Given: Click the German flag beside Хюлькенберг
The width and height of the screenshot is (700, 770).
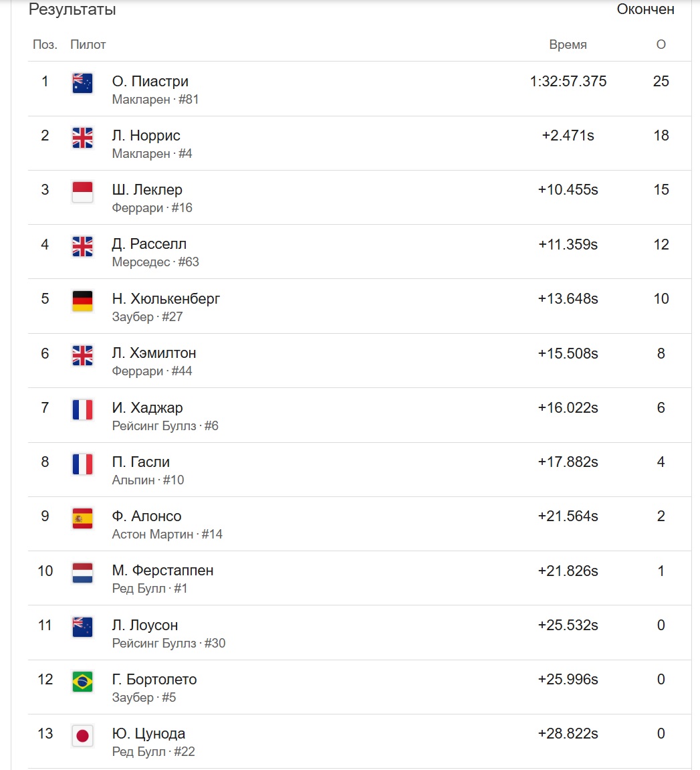Looking at the screenshot, I should click(82, 301).
